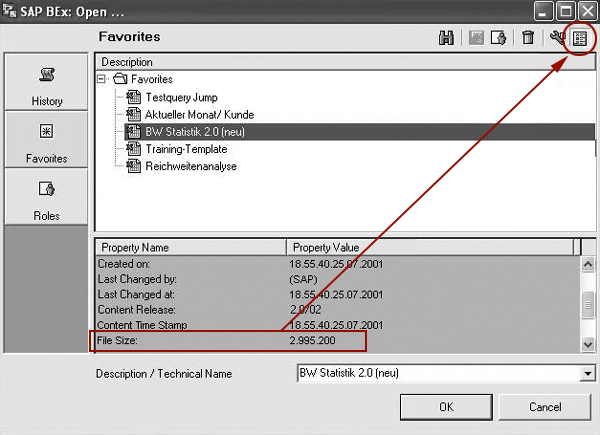Select the Favorites folder in tree

(152, 79)
